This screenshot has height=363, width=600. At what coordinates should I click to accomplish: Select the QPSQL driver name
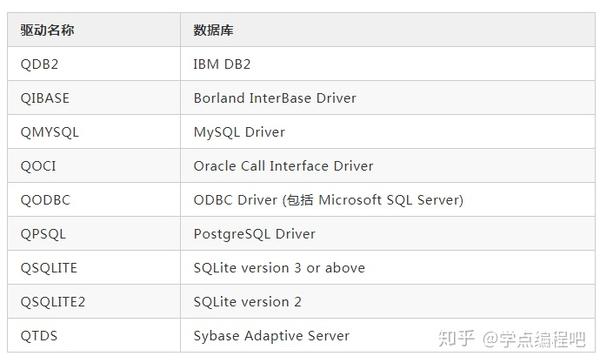pos(43,234)
